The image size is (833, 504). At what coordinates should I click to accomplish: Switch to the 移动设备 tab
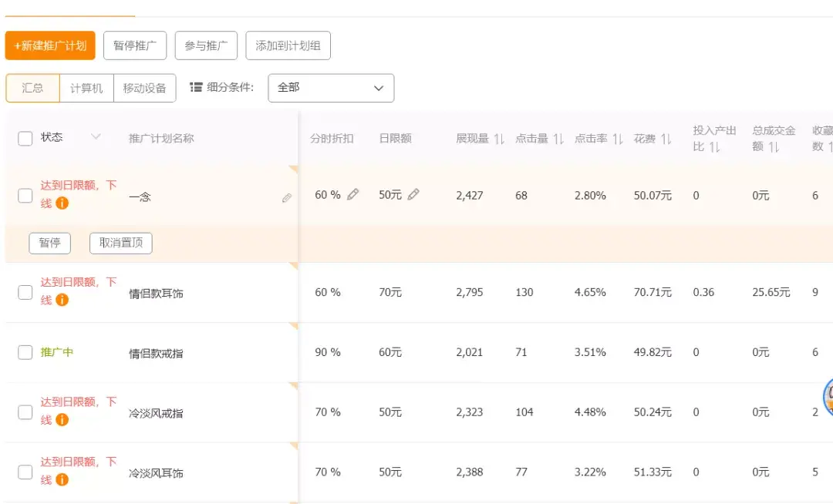(x=144, y=88)
